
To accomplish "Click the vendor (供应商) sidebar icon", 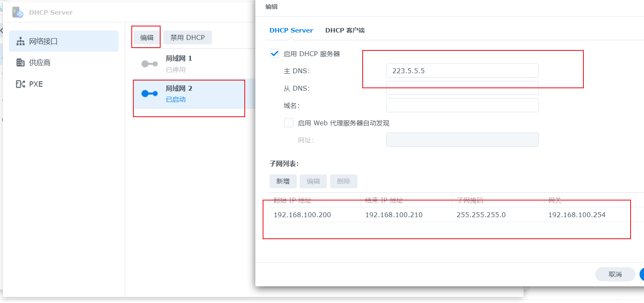I will (x=20, y=62).
